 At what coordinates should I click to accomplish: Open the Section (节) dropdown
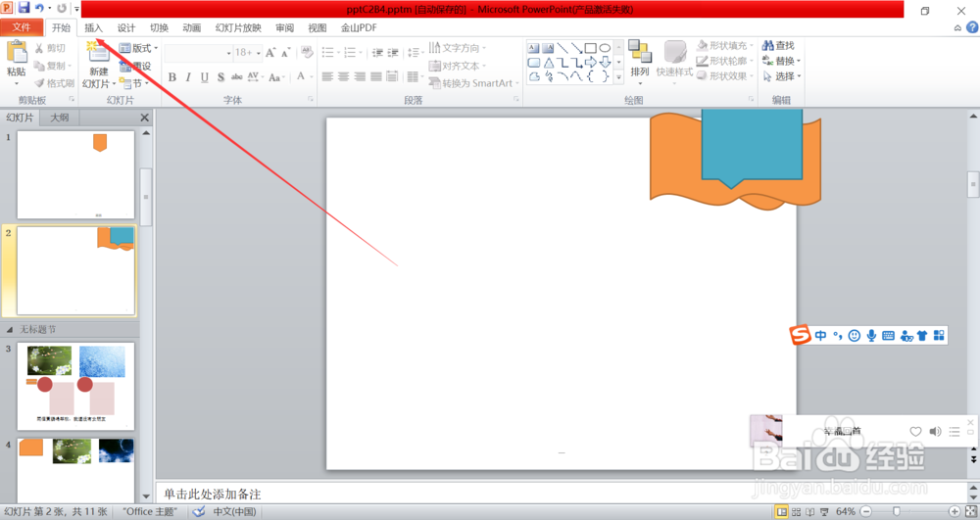point(134,83)
